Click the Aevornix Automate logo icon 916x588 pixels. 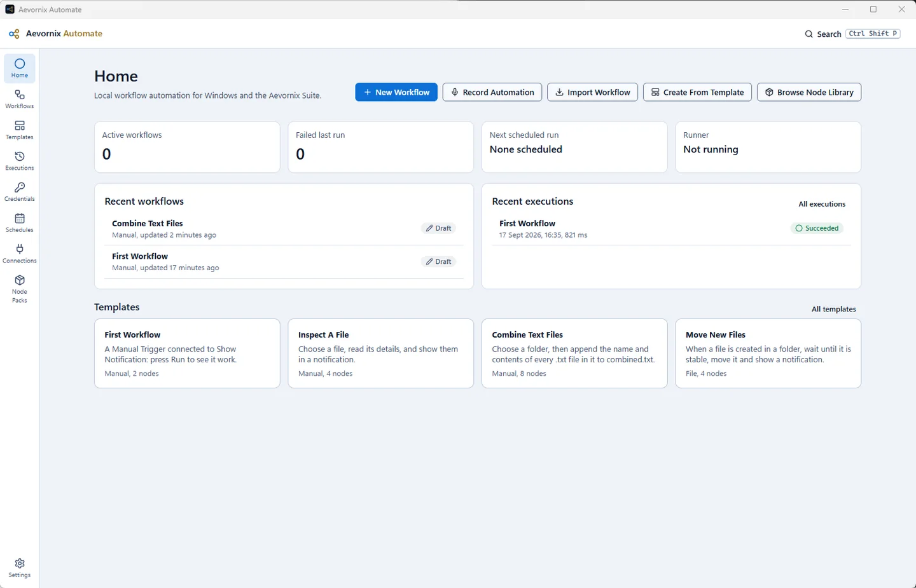14,34
